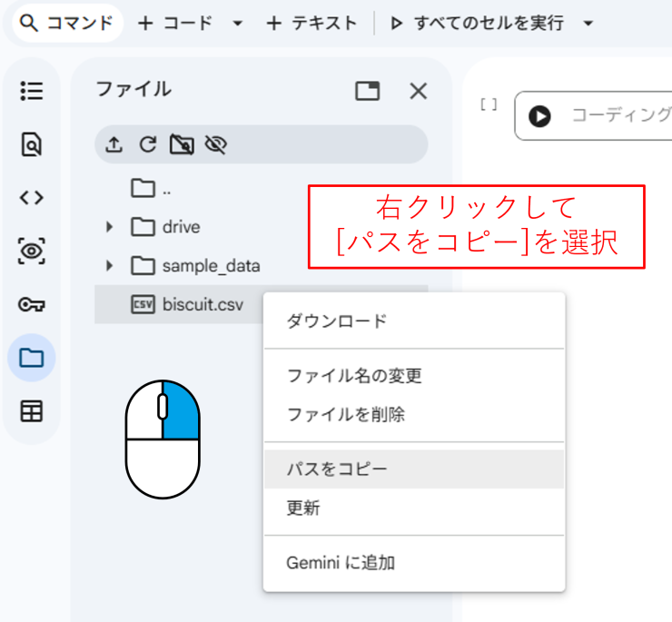Toggle the Google Drive mount icon
The width and height of the screenshot is (672, 622).
coord(182,144)
